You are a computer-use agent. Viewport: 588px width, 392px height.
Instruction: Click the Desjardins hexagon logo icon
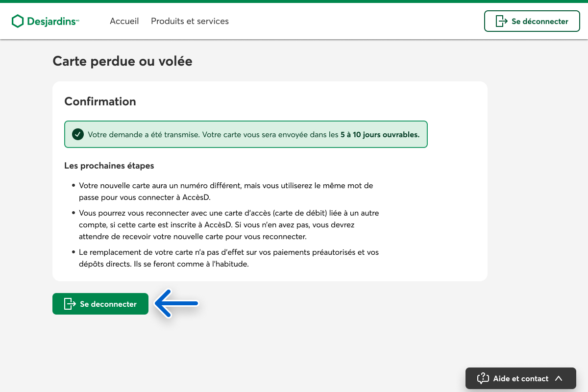18,21
